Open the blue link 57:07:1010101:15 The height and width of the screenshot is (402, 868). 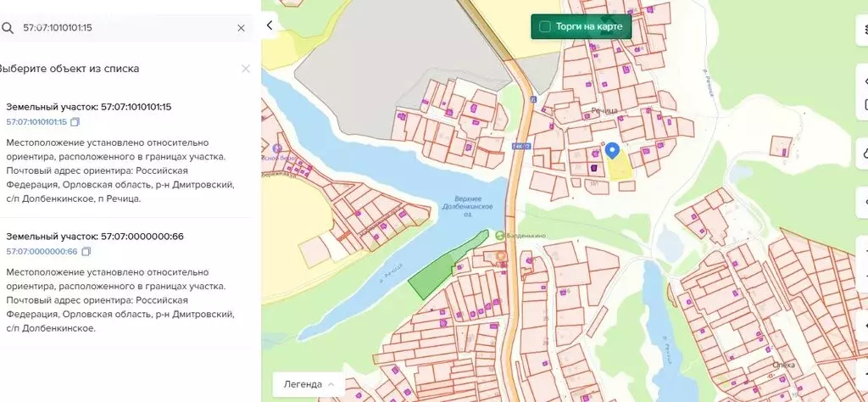pos(36,122)
